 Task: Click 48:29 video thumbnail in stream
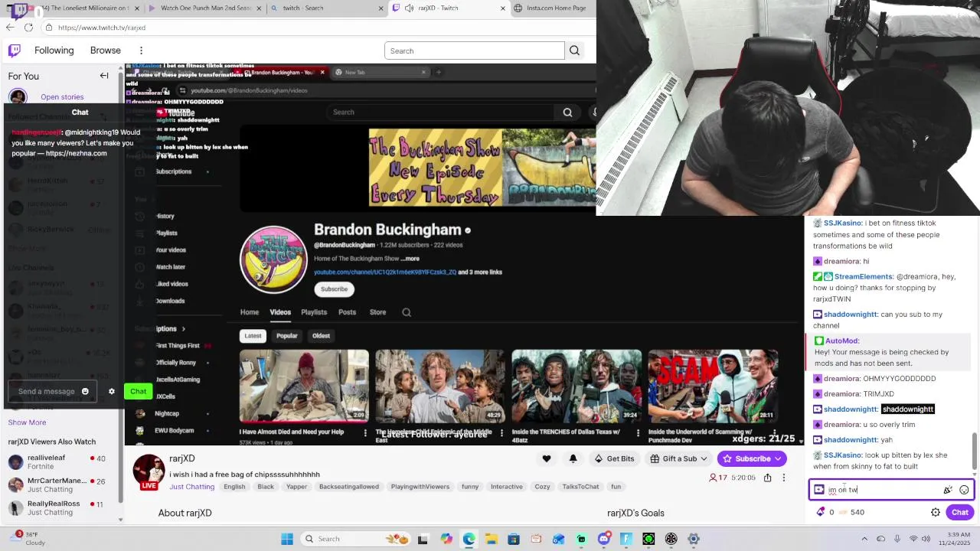tap(440, 386)
